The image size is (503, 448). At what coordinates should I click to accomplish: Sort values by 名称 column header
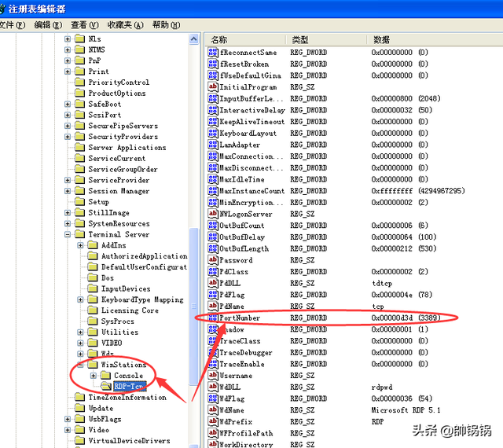(x=245, y=40)
